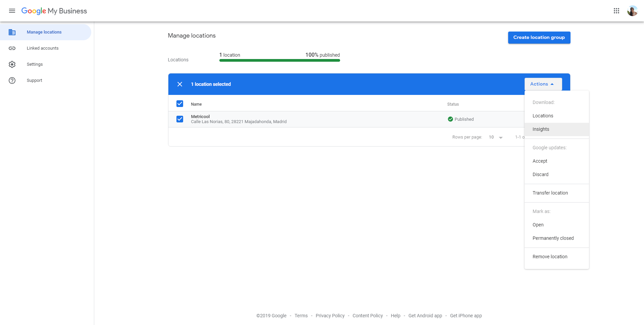Click Get iPhone app link

pos(466,316)
